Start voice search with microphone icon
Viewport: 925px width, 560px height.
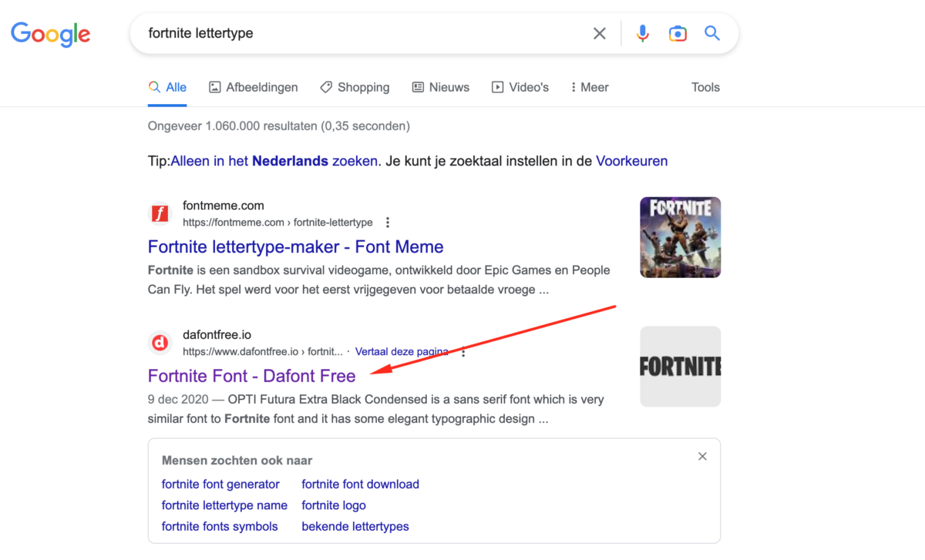click(642, 34)
